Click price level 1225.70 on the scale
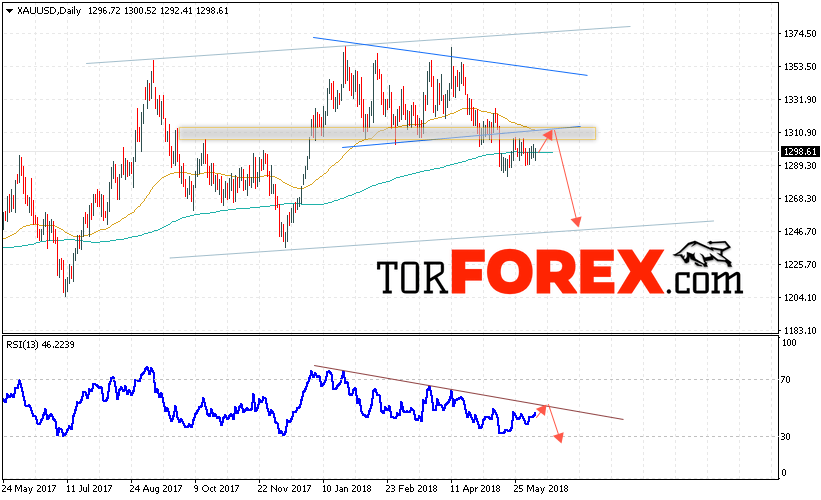This screenshot has height=500, width=821. coord(800,264)
